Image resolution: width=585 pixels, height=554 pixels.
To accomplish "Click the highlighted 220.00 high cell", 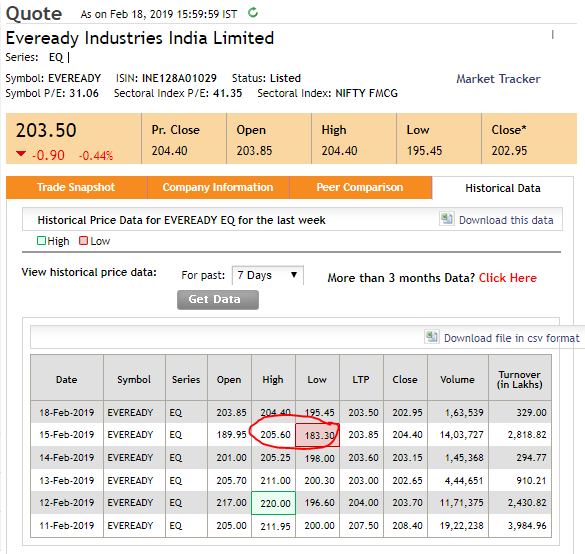I will 273,503.
